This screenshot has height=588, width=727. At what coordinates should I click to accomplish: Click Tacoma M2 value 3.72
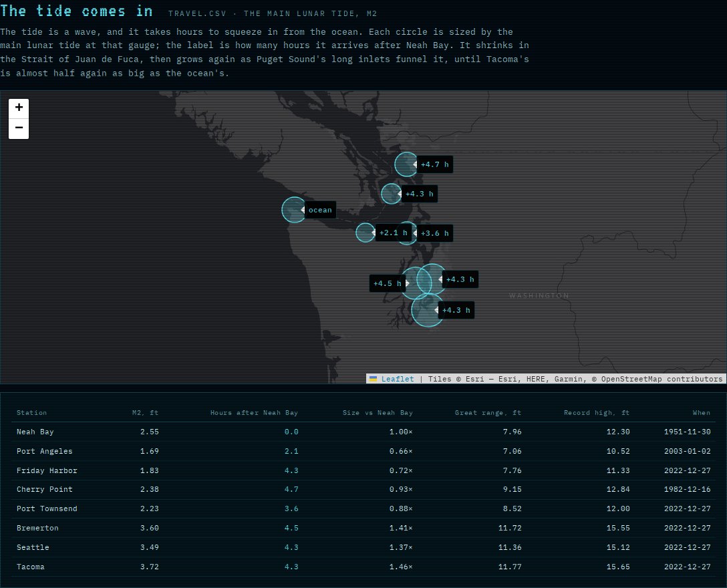tap(149, 567)
